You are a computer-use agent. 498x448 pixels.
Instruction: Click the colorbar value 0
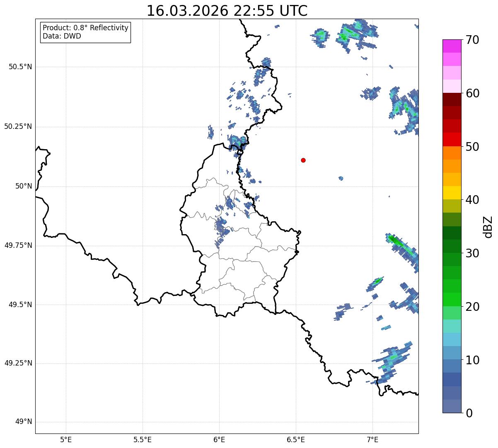tap(469, 413)
